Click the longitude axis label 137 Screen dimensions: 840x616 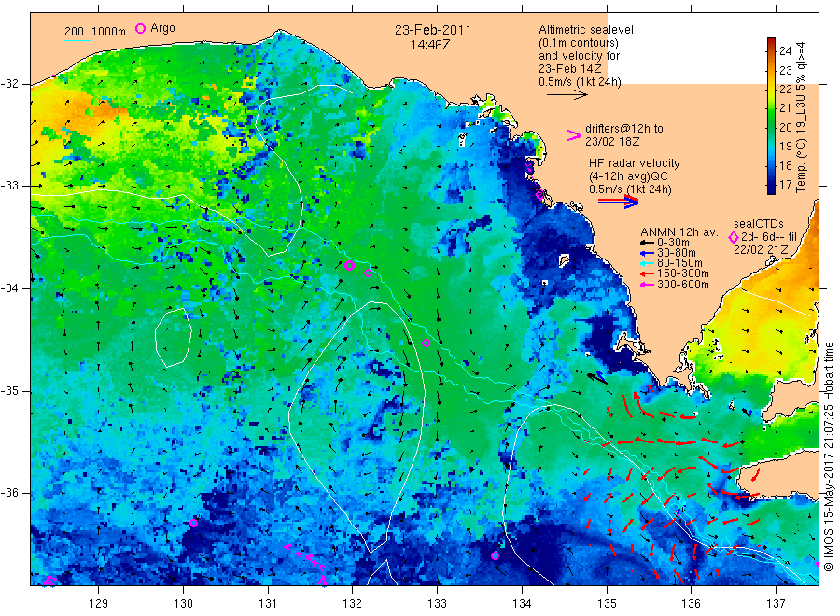[x=777, y=604]
